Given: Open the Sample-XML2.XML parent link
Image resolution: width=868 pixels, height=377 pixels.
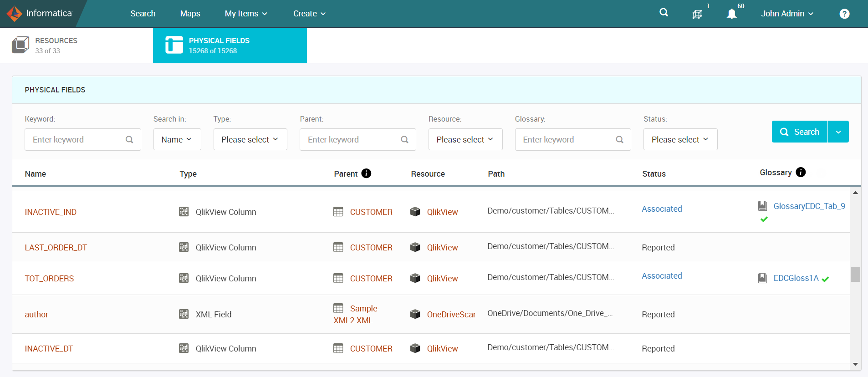Looking at the screenshot, I should click(357, 314).
